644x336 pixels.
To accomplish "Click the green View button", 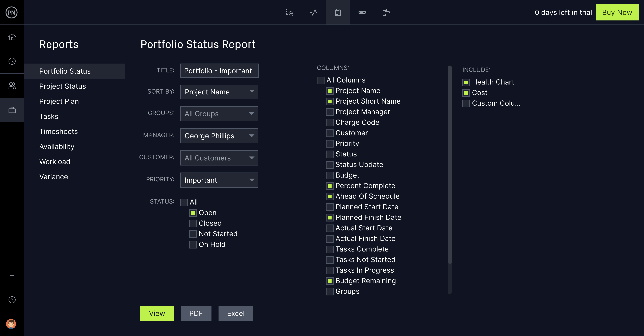I will pyautogui.click(x=157, y=313).
